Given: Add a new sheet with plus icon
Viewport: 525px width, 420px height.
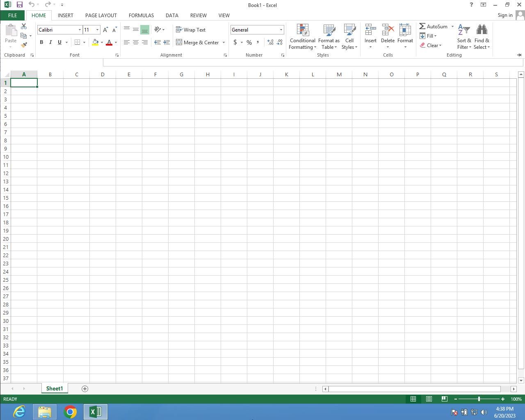Looking at the screenshot, I should point(85,389).
